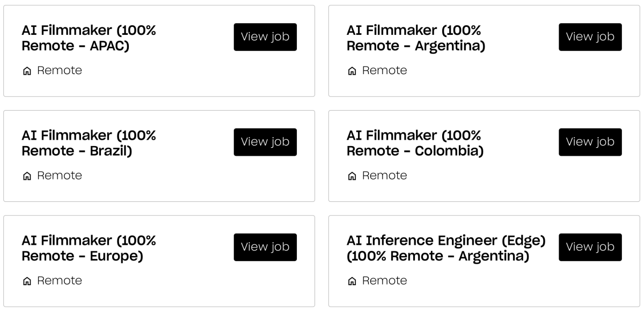Image resolution: width=644 pixels, height=312 pixels.
Task: Click the AI Inference Engineer (Edge) title
Action: point(445,249)
